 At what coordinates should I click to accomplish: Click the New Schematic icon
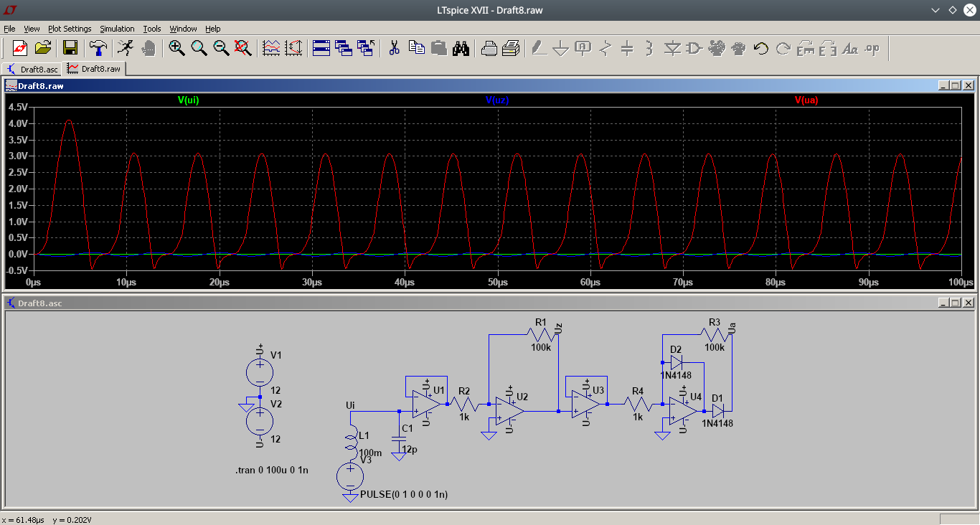(x=20, y=48)
